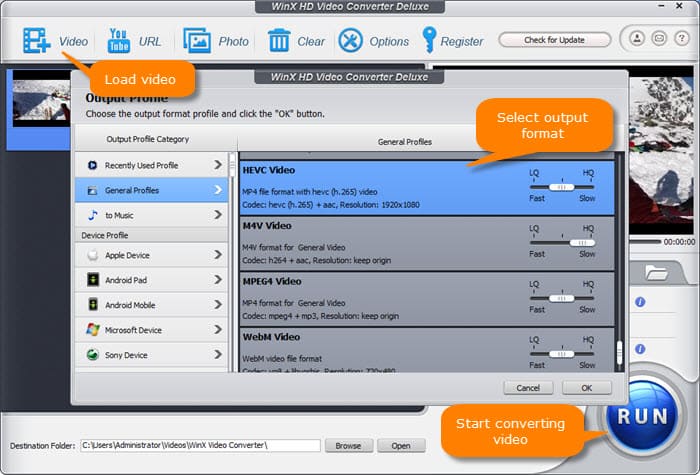Select the HEVC Video profile

[427, 188]
